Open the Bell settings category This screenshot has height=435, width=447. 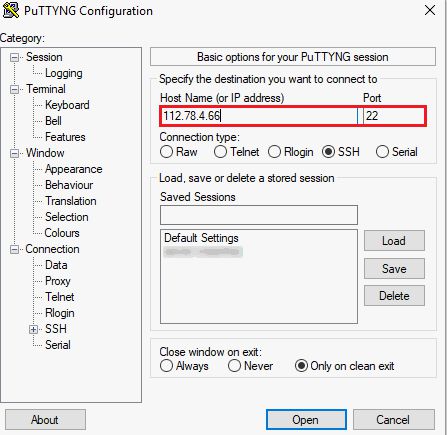[x=53, y=121]
